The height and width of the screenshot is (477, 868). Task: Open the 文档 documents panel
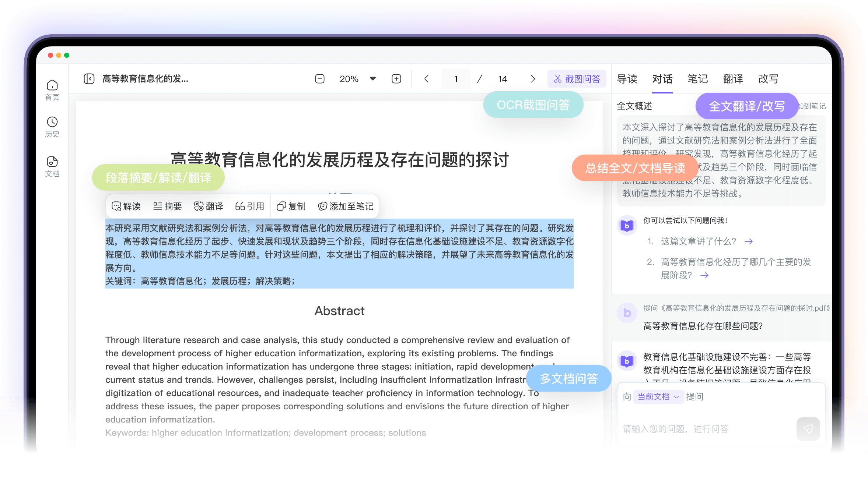[52, 165]
